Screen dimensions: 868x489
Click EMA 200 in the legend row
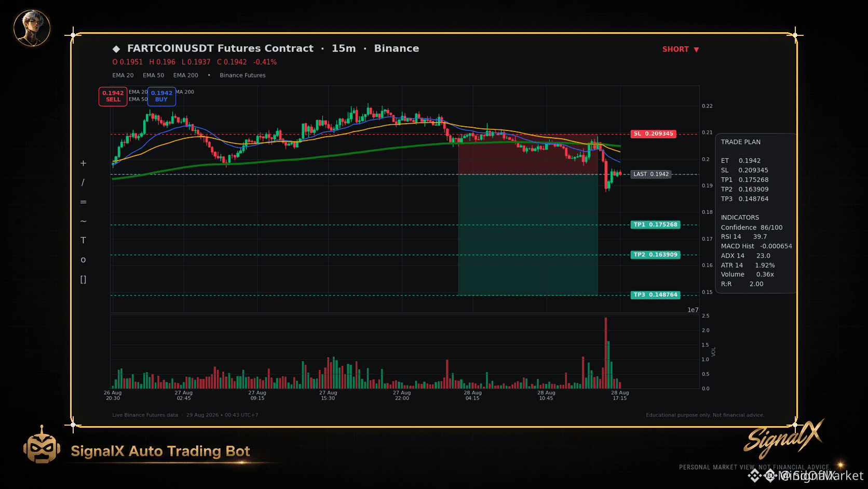point(186,75)
